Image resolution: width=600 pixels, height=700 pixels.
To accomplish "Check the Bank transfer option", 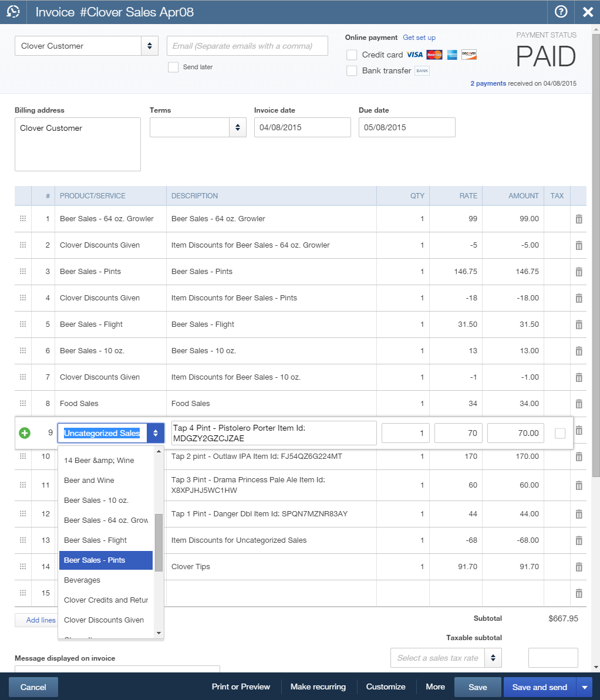I will 352,70.
